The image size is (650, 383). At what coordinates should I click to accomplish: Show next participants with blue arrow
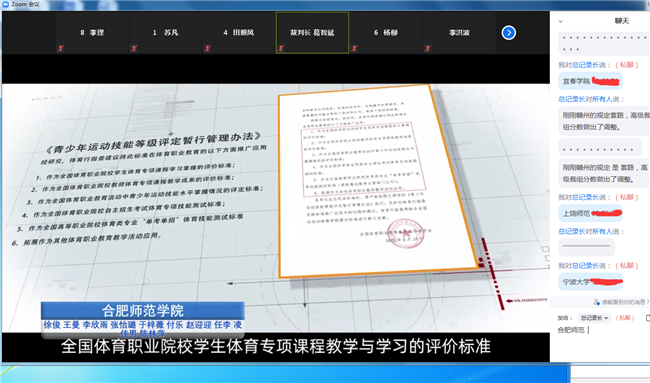pos(509,33)
